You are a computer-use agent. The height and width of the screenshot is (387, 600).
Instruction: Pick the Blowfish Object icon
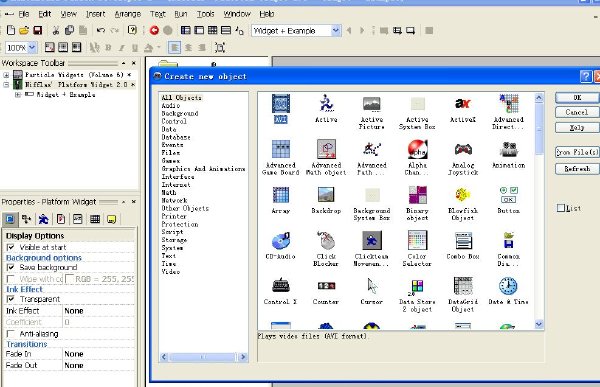tap(463, 194)
